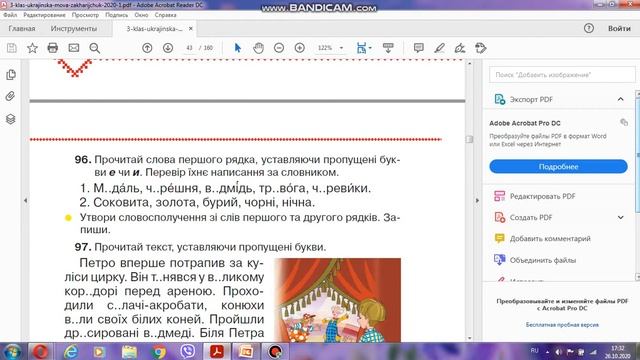Open the Просмотр menu

pos(85,15)
